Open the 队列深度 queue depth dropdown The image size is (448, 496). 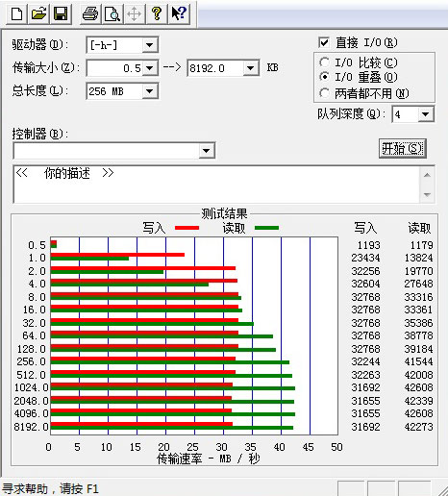(426, 114)
